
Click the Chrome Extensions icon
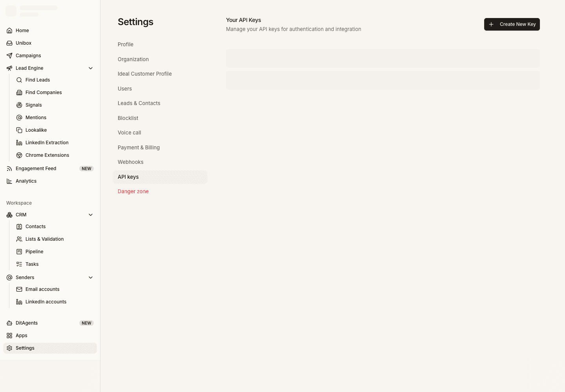pyautogui.click(x=19, y=155)
